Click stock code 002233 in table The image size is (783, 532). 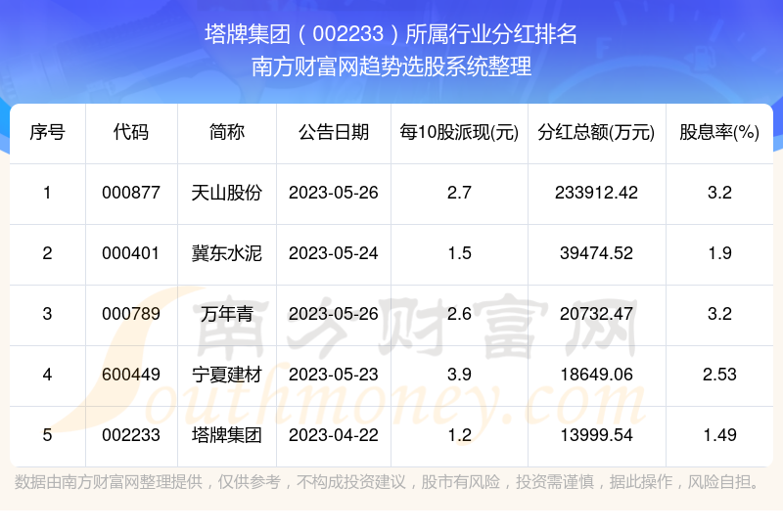pyautogui.click(x=131, y=435)
